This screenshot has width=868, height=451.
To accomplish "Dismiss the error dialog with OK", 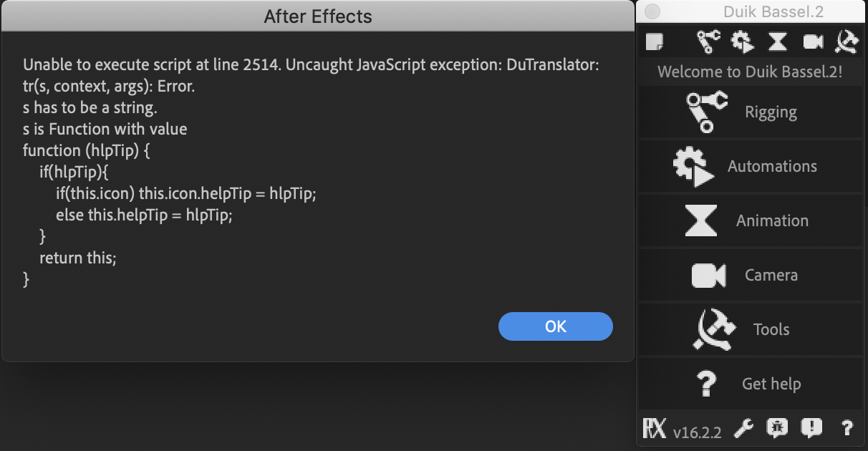I will (556, 326).
